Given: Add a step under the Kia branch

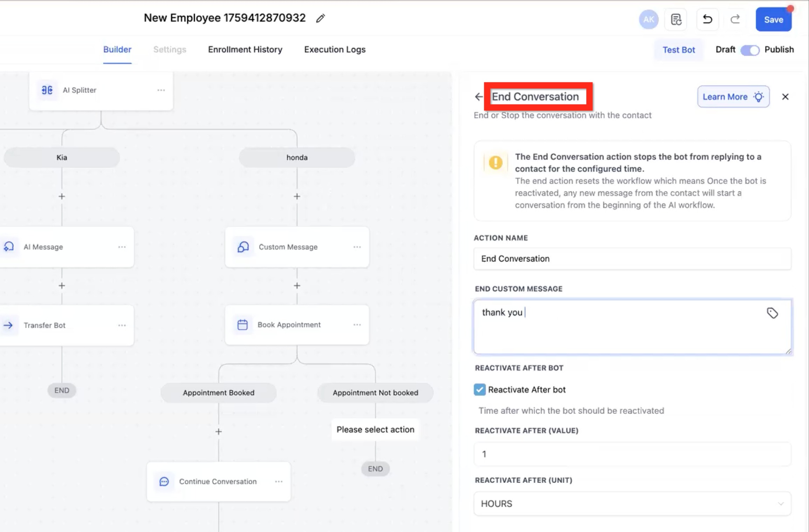Looking at the screenshot, I should pos(62,196).
